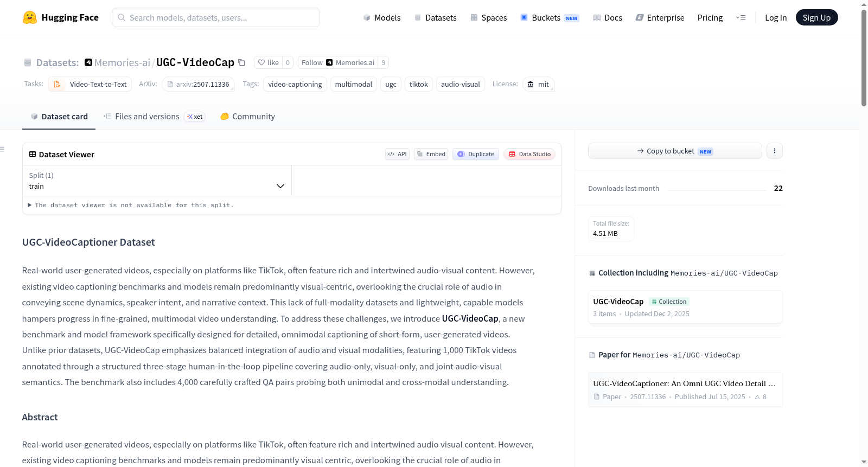The width and height of the screenshot is (868, 467).
Task: Focus the search models, datasets, users field
Action: click(x=216, y=17)
